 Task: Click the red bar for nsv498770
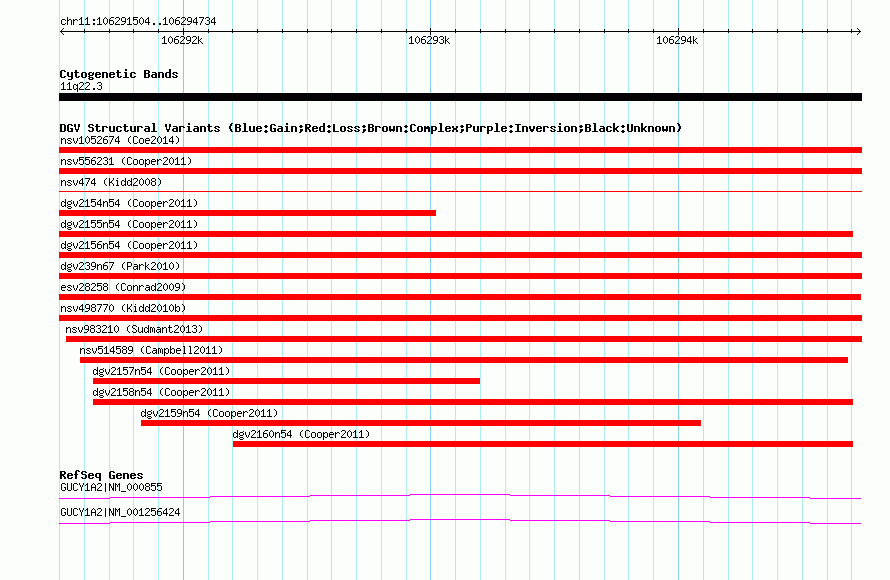tap(460, 318)
